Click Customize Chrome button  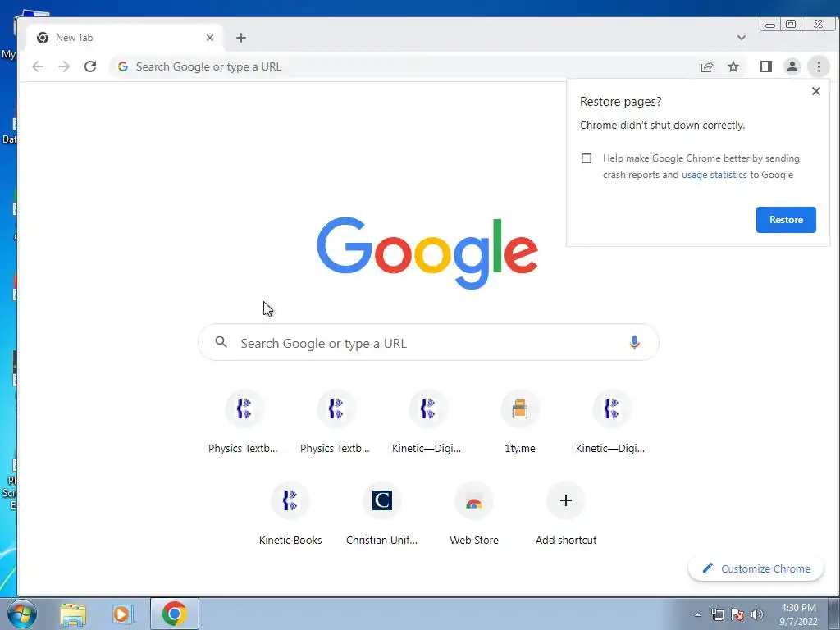coord(756,568)
